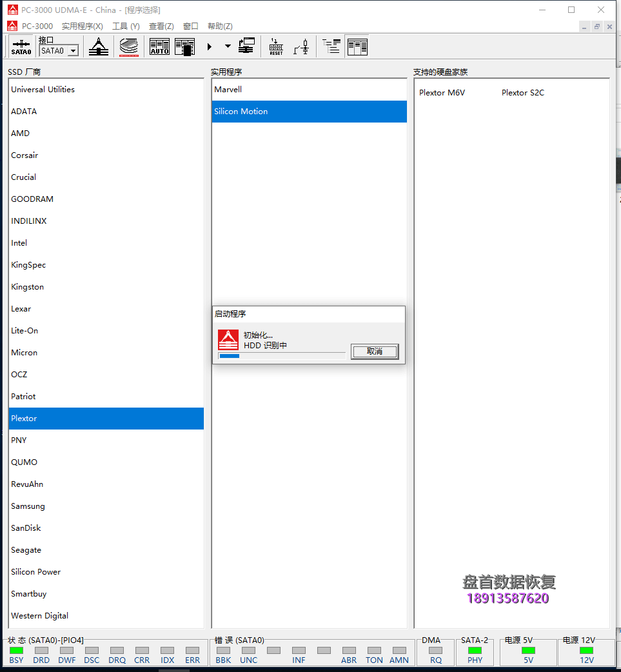Open the PC-3000 menu
Viewport: 621px width, 672px height.
(x=37, y=26)
